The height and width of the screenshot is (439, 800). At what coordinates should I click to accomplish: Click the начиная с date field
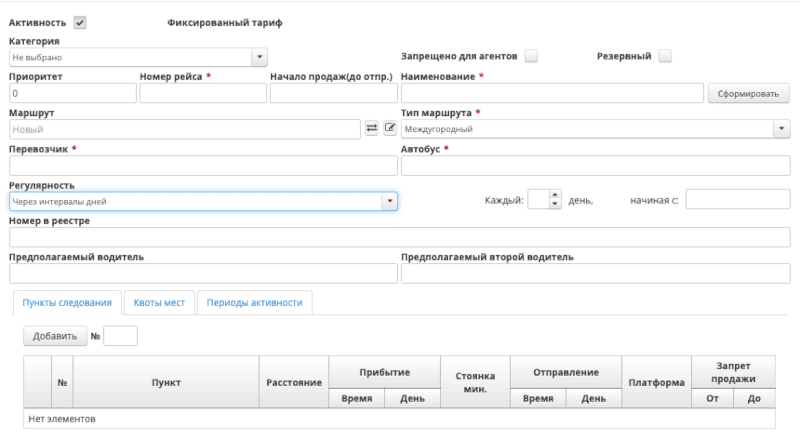[738, 200]
